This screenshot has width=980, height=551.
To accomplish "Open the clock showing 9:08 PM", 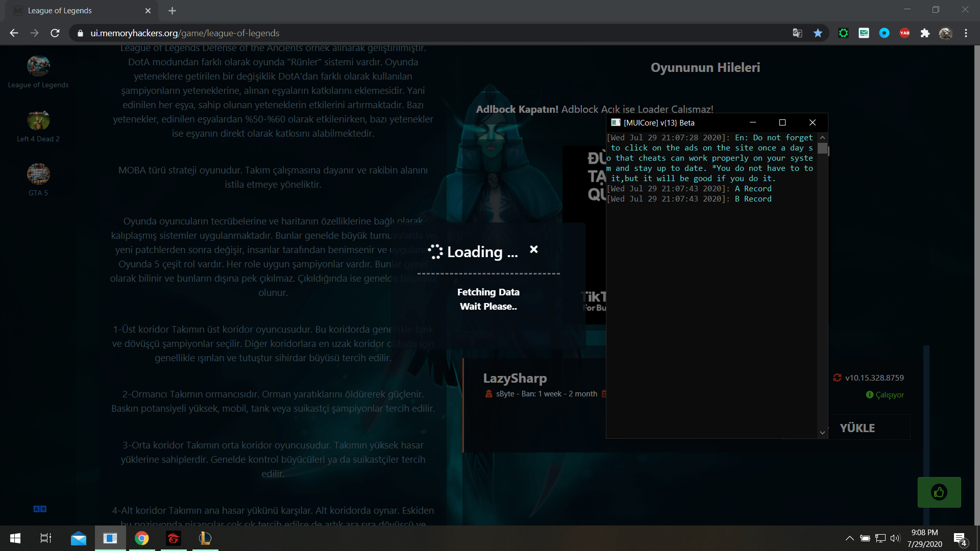I will click(925, 538).
